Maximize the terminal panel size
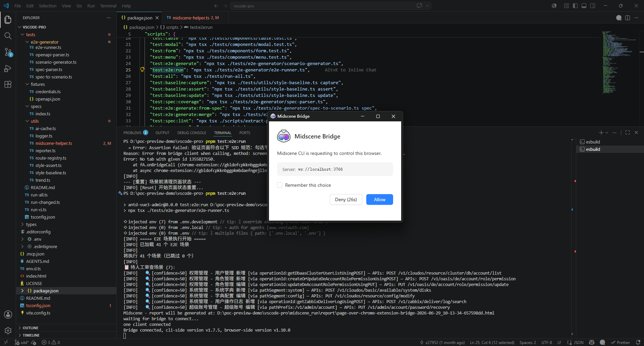The height and width of the screenshot is (346, 644). pyautogui.click(x=628, y=133)
